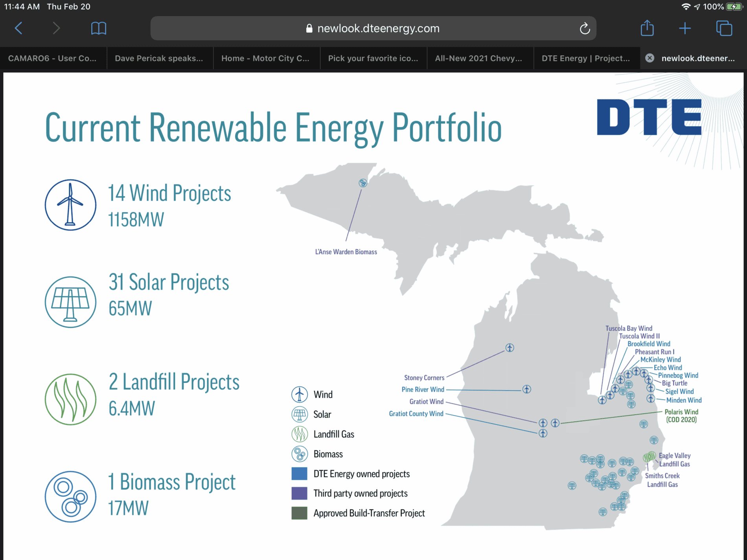
Task: Click the 'Tuscola Bay Wind' label
Action: click(x=629, y=328)
